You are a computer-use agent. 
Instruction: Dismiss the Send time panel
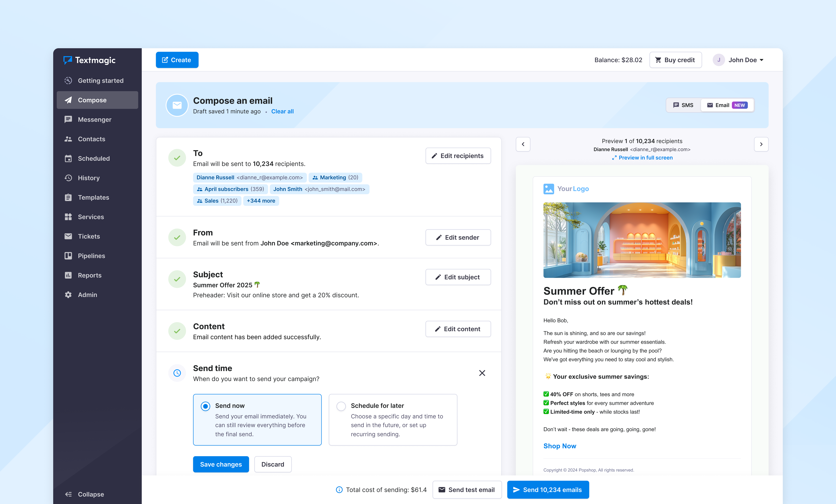click(x=482, y=373)
